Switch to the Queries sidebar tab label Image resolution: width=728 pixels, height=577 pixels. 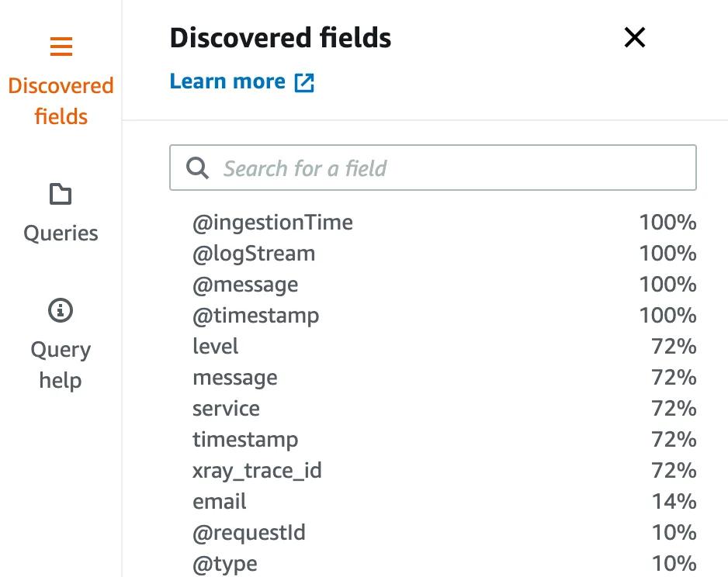point(61,233)
